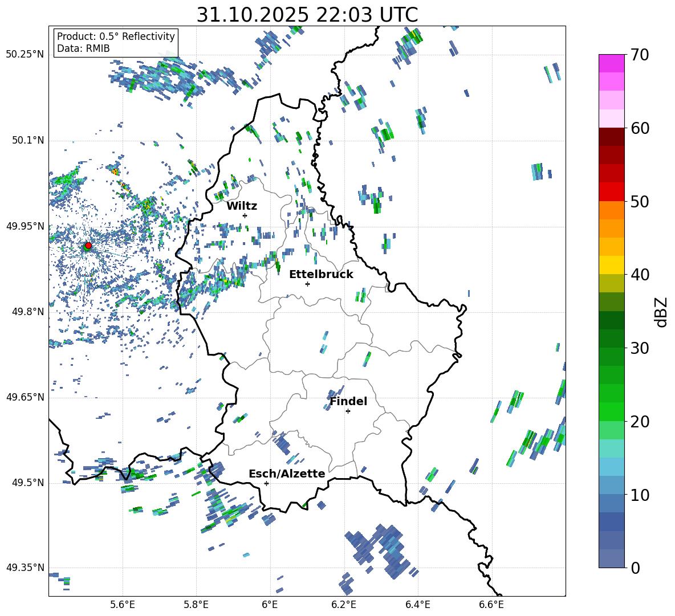Click the bright red band at 50 dBZ
675x616 pixels.
[611, 192]
